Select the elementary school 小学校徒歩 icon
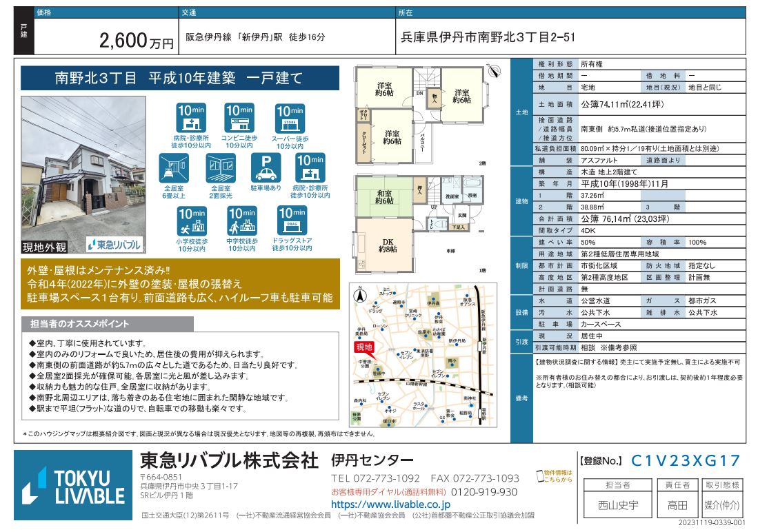This screenshot has height=532, width=758. tap(191, 221)
